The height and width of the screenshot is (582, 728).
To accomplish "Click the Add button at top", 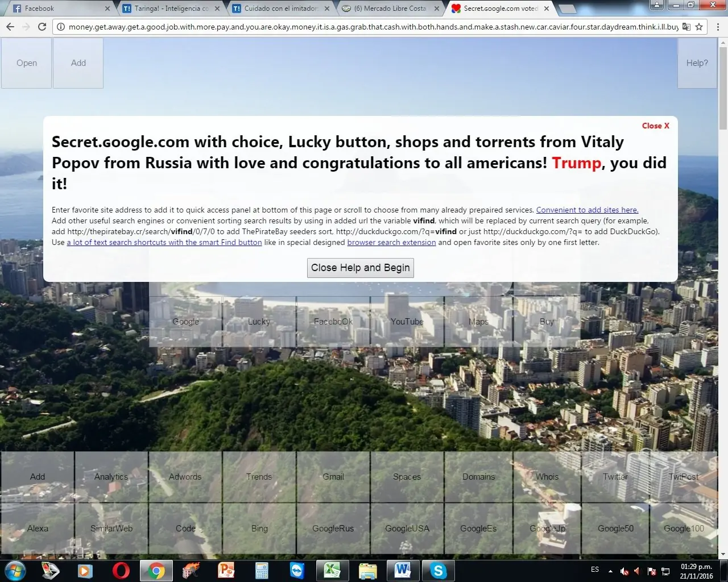I will (x=78, y=63).
